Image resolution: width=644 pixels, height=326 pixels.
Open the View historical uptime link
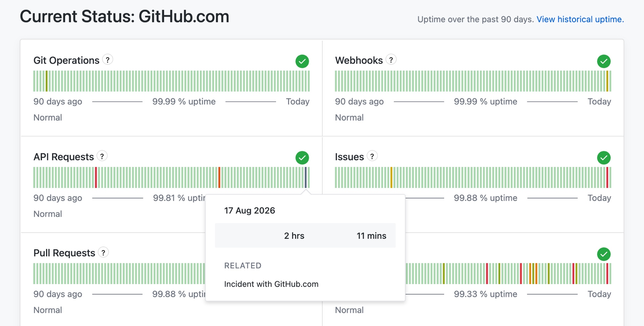point(580,19)
